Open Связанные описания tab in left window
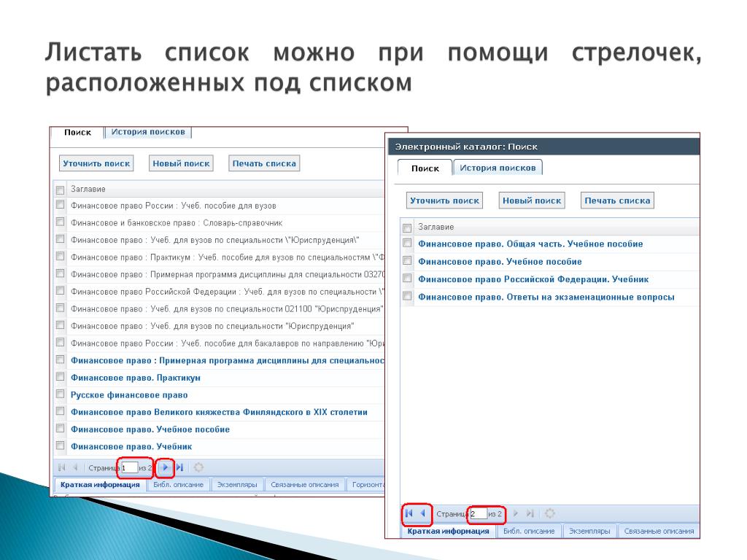The image size is (747, 560). [x=304, y=485]
